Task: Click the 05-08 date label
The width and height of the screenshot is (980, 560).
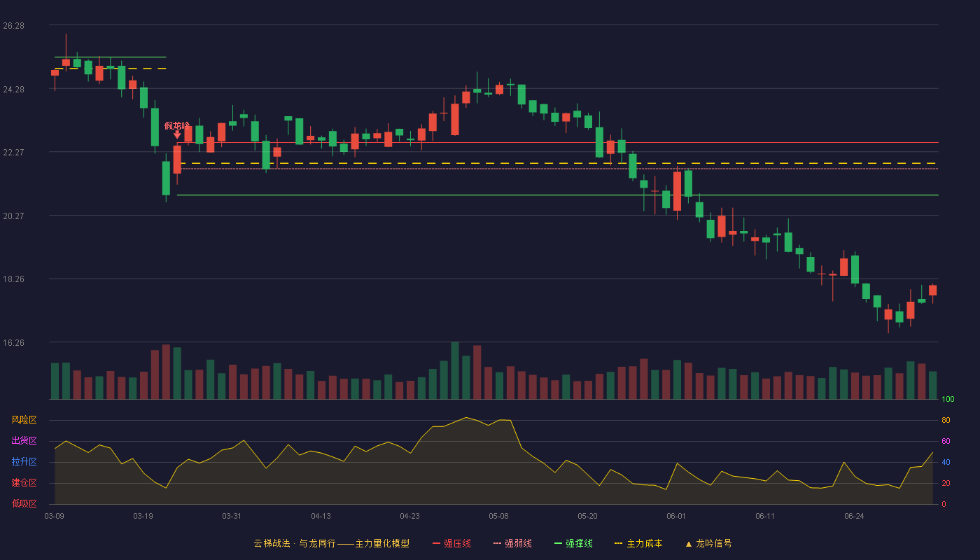Action: pyautogui.click(x=498, y=516)
